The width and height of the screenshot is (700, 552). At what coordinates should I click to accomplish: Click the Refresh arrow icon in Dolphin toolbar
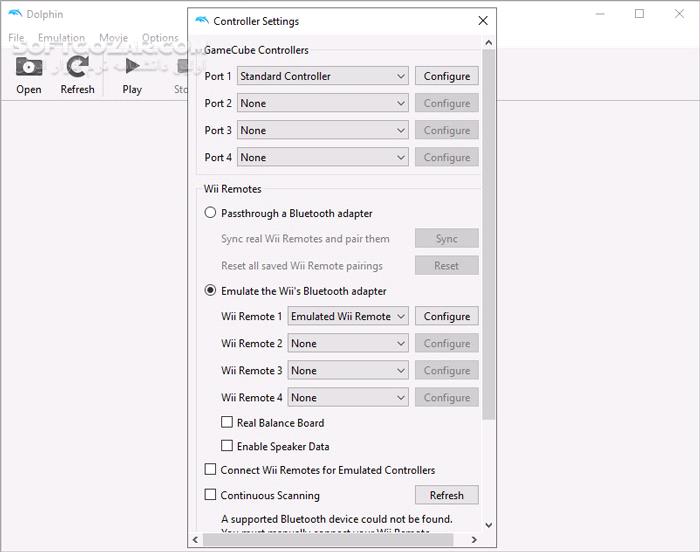point(77,67)
